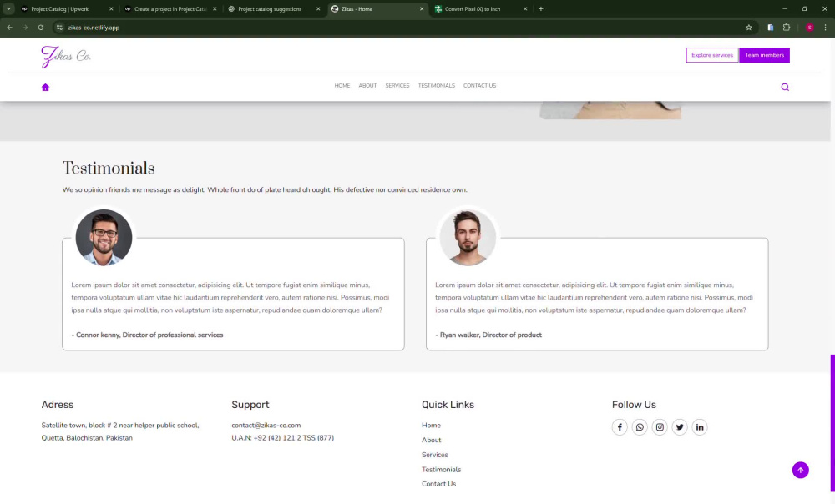This screenshot has width=835, height=504.
Task: Click the Adress footer heading
Action: 58,405
